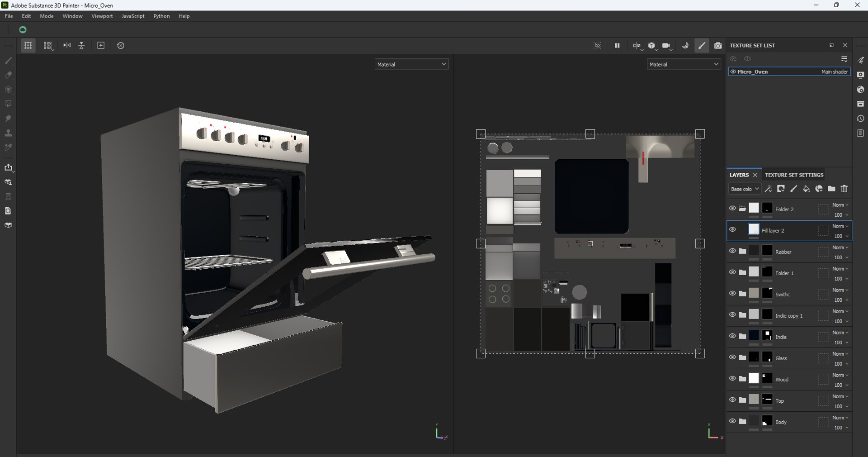Open the 3D viewport Material dropdown
This screenshot has height=457, width=868.
pos(411,64)
